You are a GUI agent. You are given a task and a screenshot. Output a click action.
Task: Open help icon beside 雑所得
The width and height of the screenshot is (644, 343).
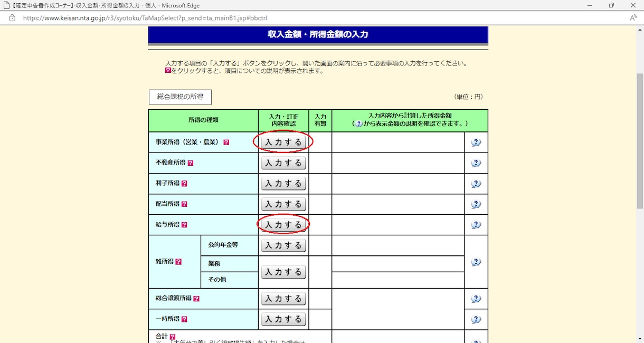click(x=178, y=262)
